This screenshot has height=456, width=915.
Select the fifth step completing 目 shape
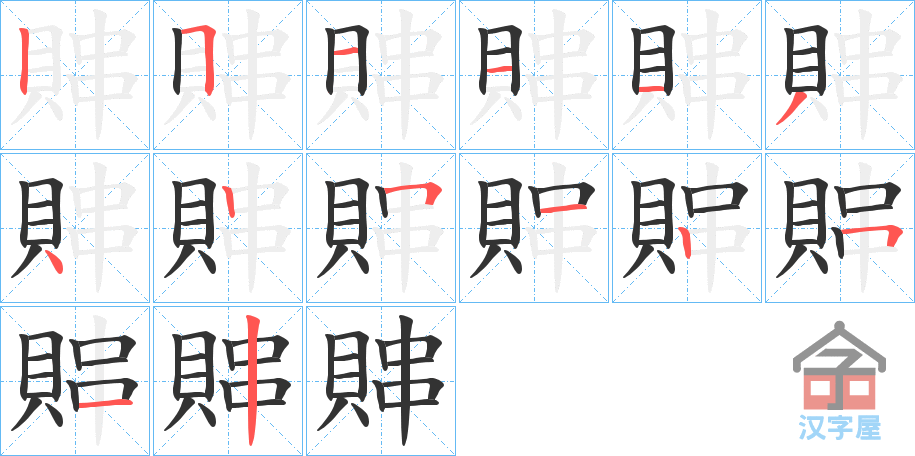click(687, 75)
